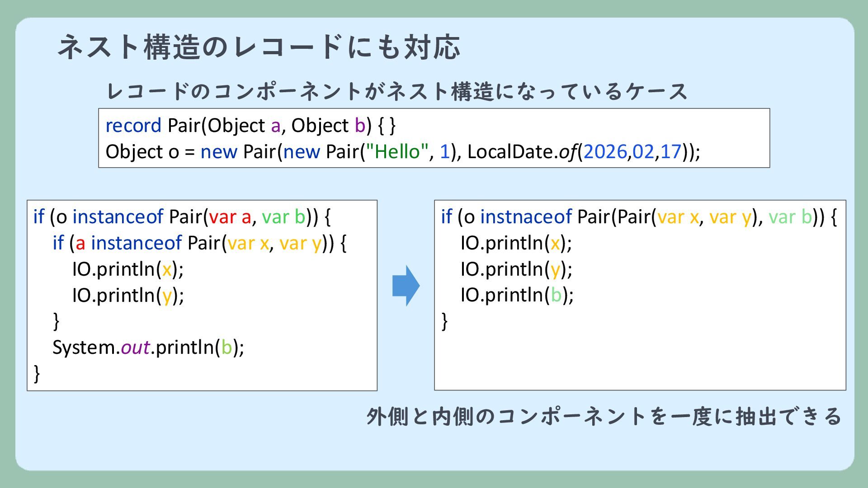Click 'IO.println(x);' in the left code box

point(127,269)
